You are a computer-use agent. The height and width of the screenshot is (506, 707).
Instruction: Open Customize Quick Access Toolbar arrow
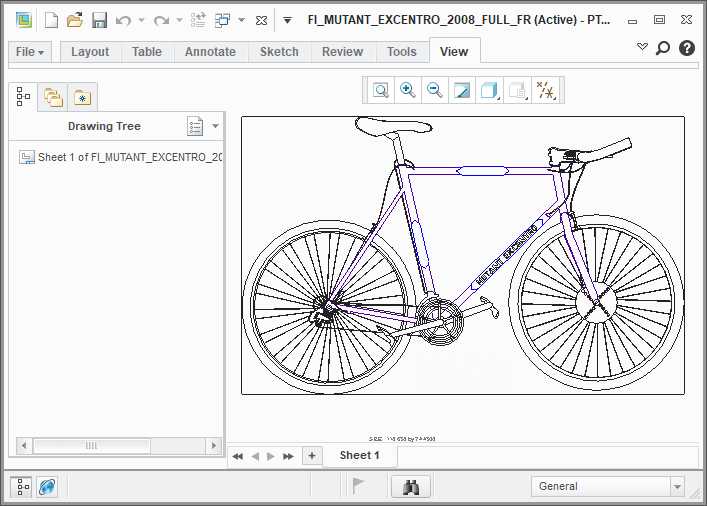coord(287,20)
